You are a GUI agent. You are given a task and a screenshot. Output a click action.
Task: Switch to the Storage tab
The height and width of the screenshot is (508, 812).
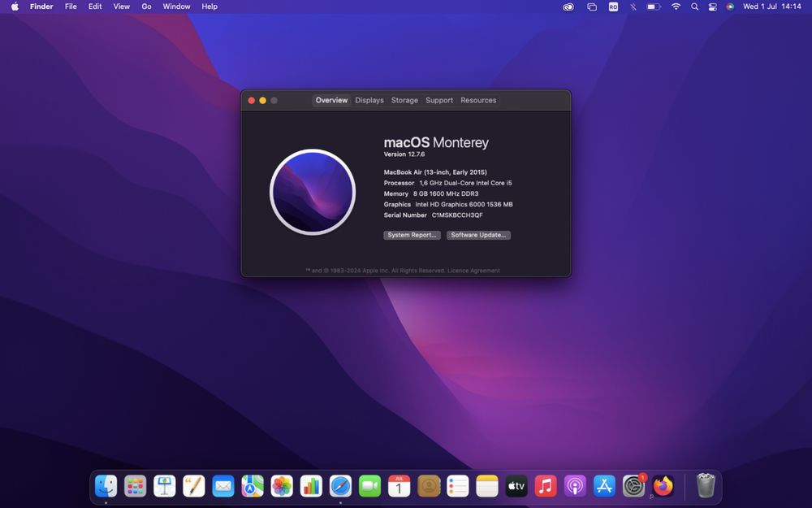coord(404,101)
